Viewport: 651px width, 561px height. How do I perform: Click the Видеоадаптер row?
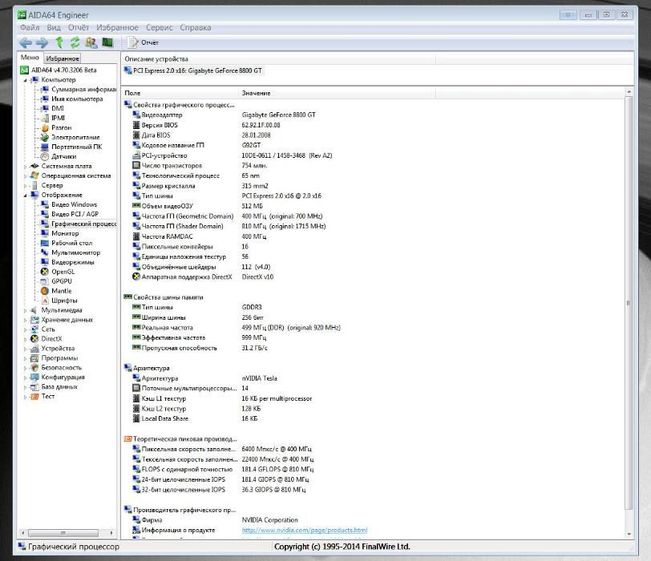pyautogui.click(x=224, y=115)
